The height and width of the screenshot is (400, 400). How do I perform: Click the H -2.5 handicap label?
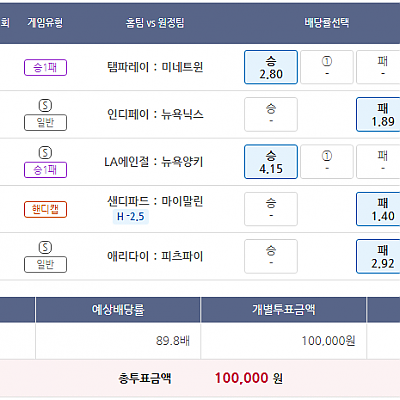pos(131,217)
